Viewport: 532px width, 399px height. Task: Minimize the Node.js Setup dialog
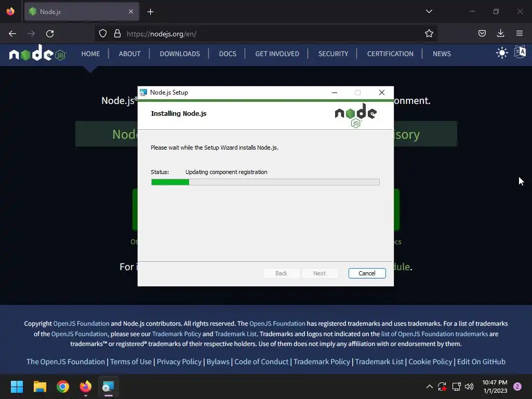click(x=335, y=92)
